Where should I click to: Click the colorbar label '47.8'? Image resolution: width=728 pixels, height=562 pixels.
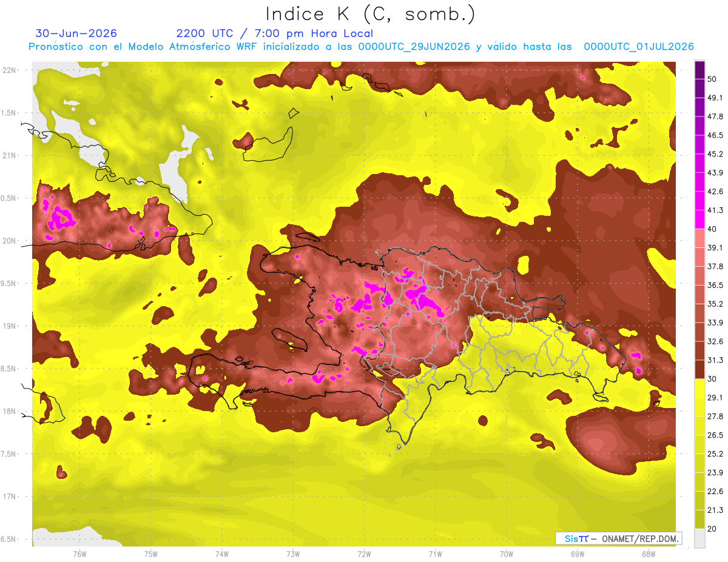[x=715, y=116]
